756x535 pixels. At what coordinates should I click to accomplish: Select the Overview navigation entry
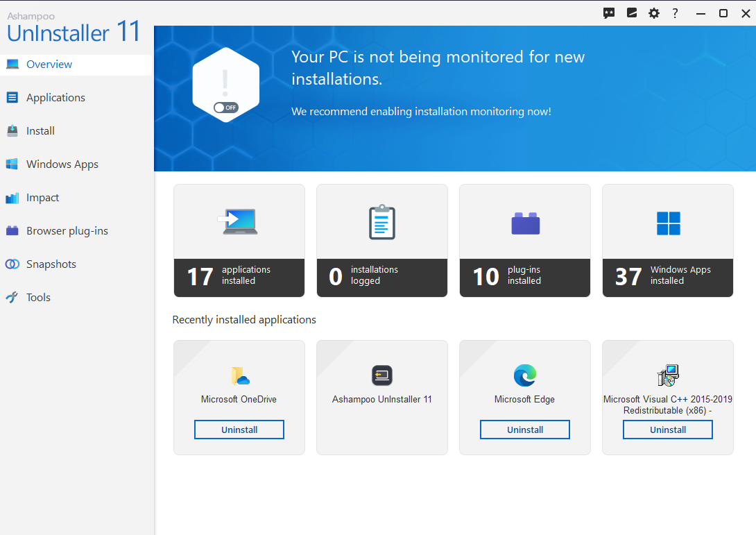click(x=48, y=64)
